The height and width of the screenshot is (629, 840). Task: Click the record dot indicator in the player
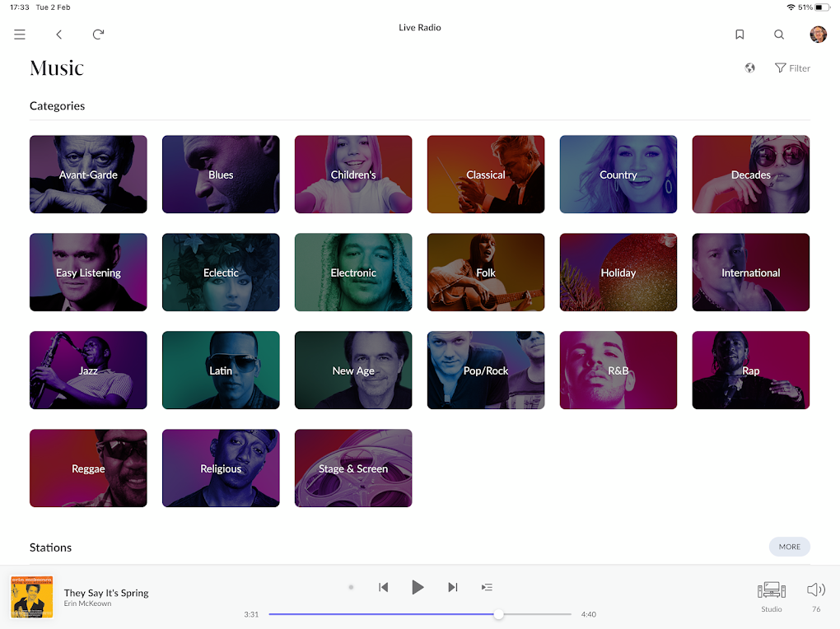(350, 587)
